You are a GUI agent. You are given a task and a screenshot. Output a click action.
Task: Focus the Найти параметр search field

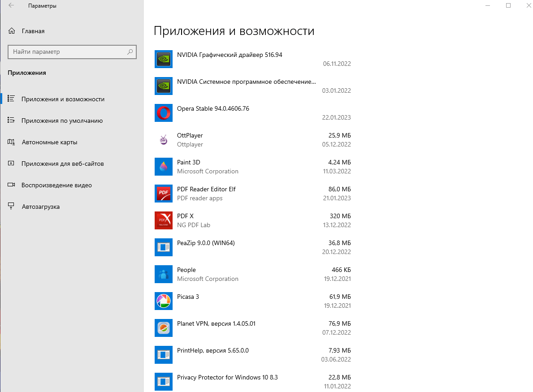coord(72,52)
